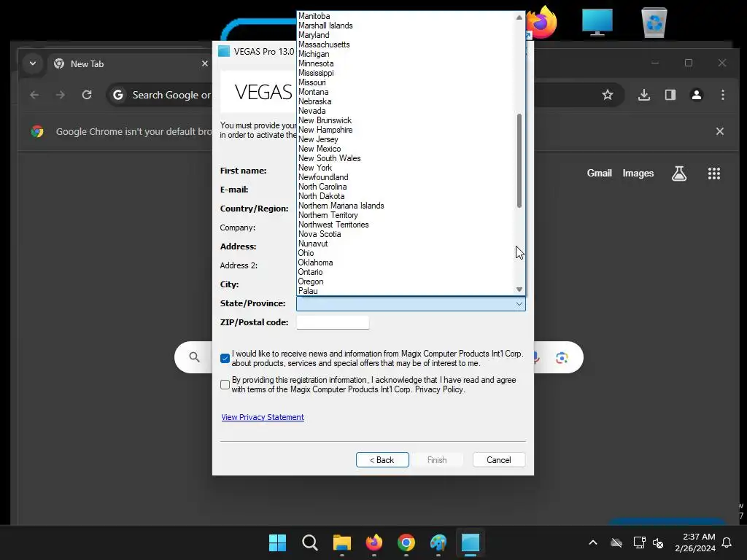Click Cancel in the registration dialog
The image size is (747, 560).
click(499, 460)
